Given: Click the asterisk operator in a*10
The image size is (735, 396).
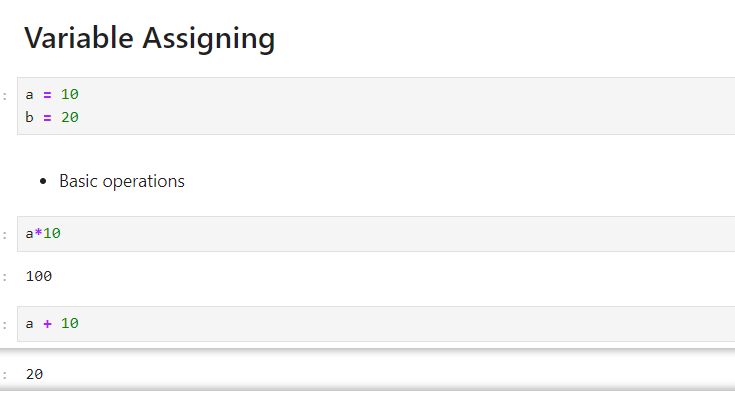Looking at the screenshot, I should coord(38,232).
